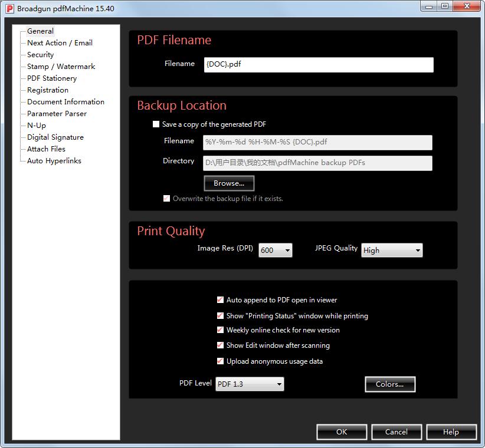This screenshot has width=485, height=448.
Task: Click the PDF Filename input field
Action: click(319, 65)
